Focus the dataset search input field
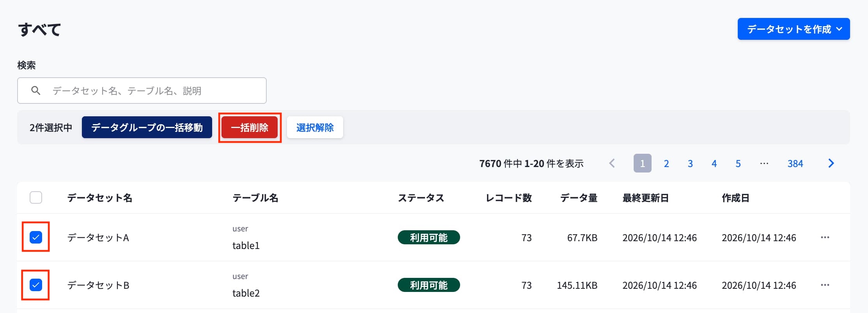Screen dimensions: 868x313 pyautogui.click(x=142, y=91)
